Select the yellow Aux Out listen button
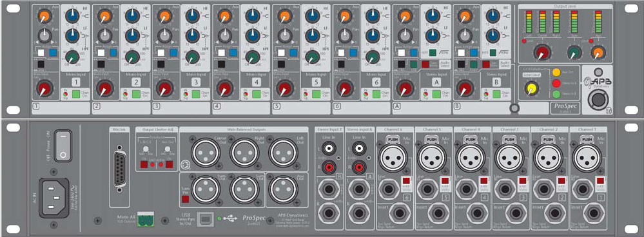This screenshot has width=644, height=237. (556, 72)
